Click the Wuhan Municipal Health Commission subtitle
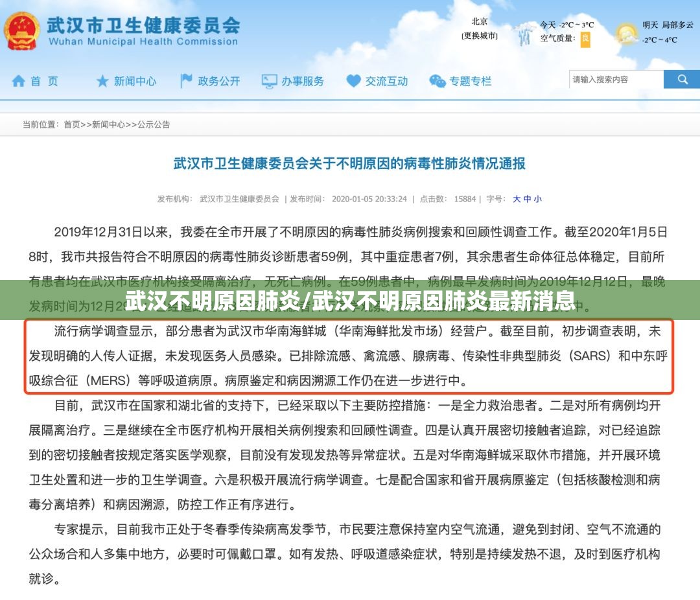700x600 pixels. coord(143,41)
